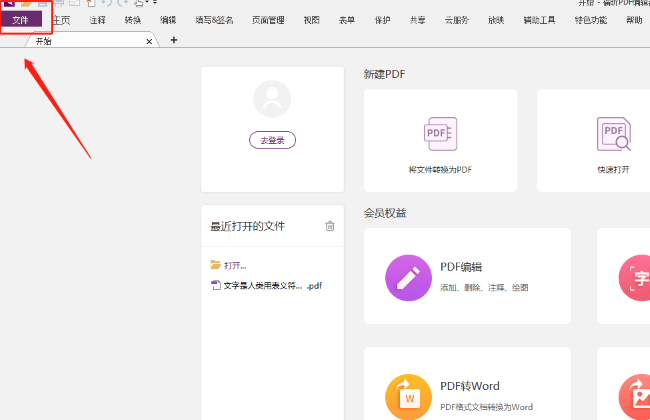Open the 文件 (File) menu

tap(21, 20)
